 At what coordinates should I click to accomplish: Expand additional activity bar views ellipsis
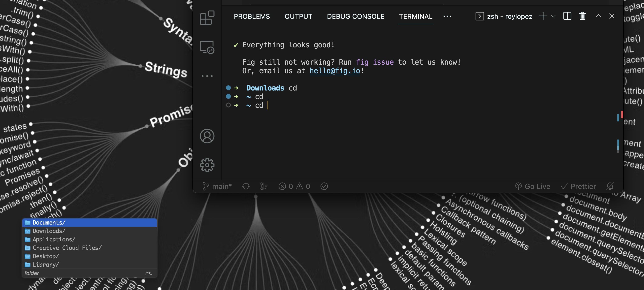(x=207, y=76)
